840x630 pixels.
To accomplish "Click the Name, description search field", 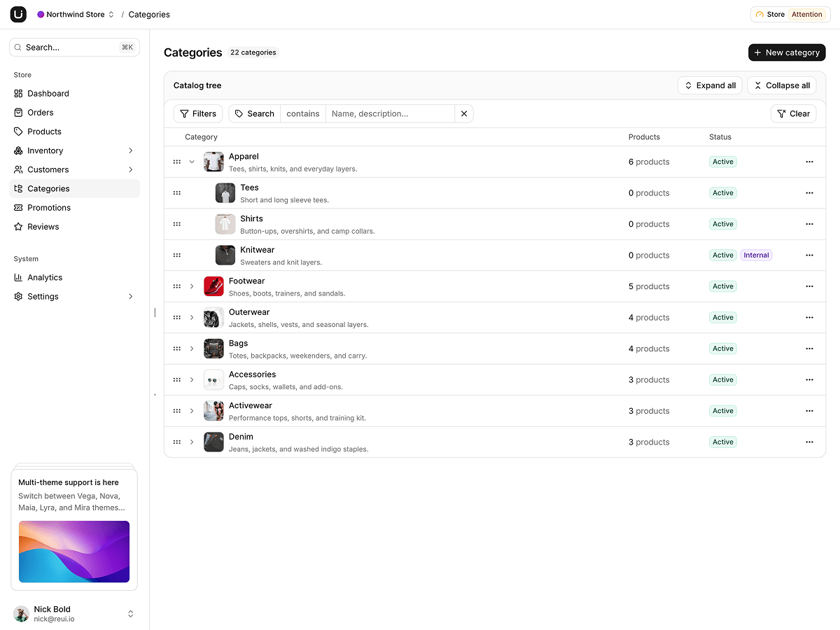I will pos(390,113).
